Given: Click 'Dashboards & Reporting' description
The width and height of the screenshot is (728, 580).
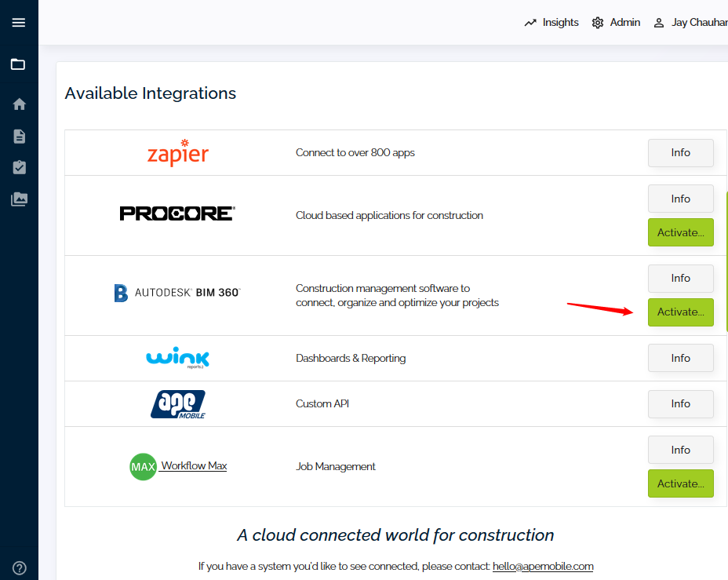Looking at the screenshot, I should (x=351, y=358).
